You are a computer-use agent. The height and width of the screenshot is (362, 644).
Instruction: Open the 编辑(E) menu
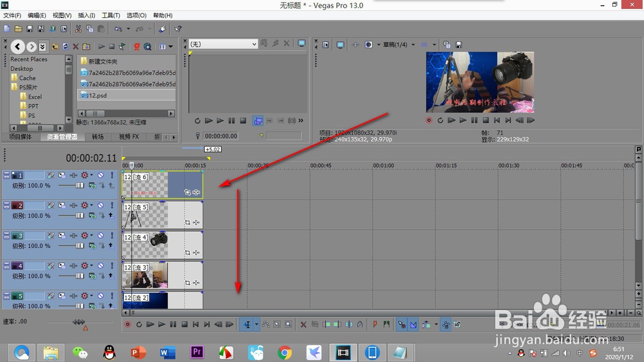coord(37,15)
